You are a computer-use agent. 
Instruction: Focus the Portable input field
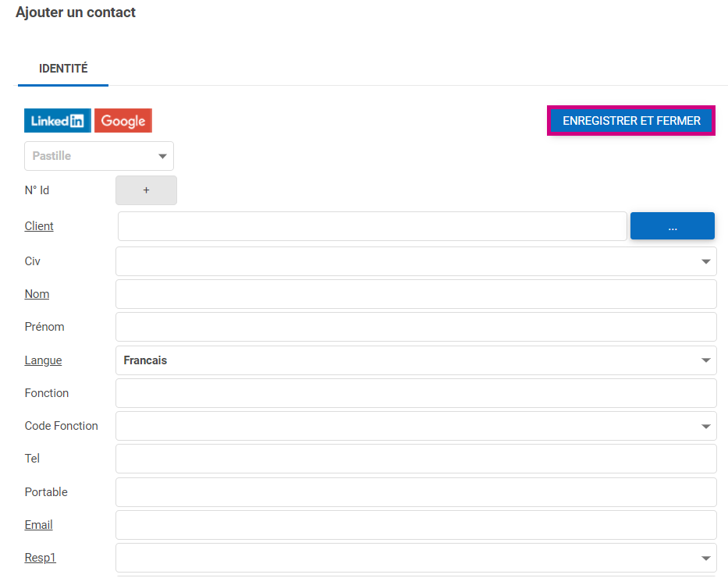[416, 492]
